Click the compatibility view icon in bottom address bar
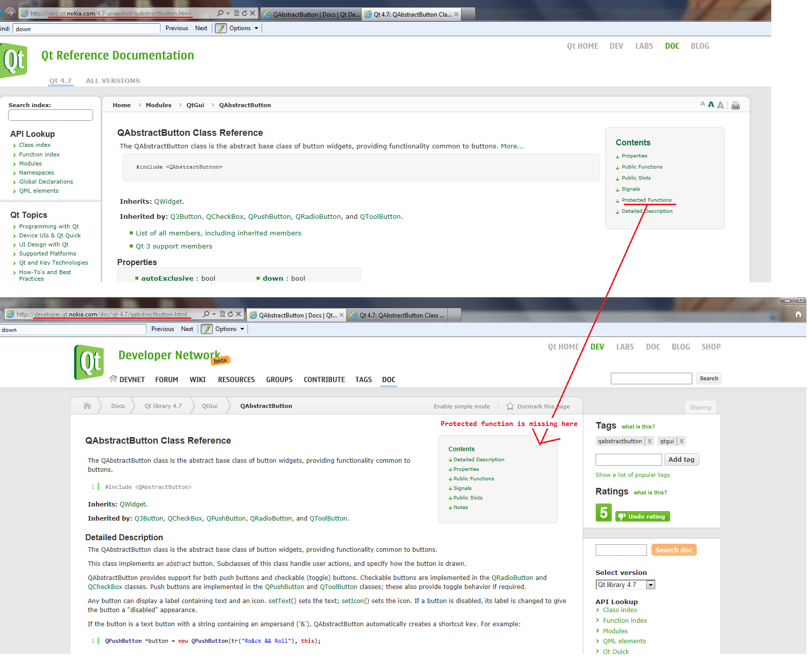This screenshot has height=672, width=808. (222, 314)
